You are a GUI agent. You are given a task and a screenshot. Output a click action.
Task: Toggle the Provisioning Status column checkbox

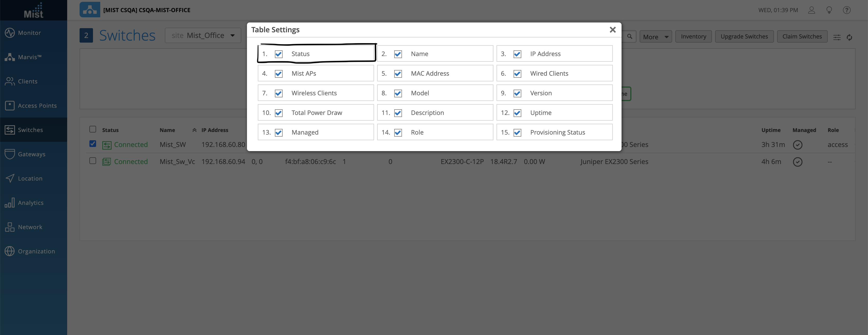tap(517, 133)
